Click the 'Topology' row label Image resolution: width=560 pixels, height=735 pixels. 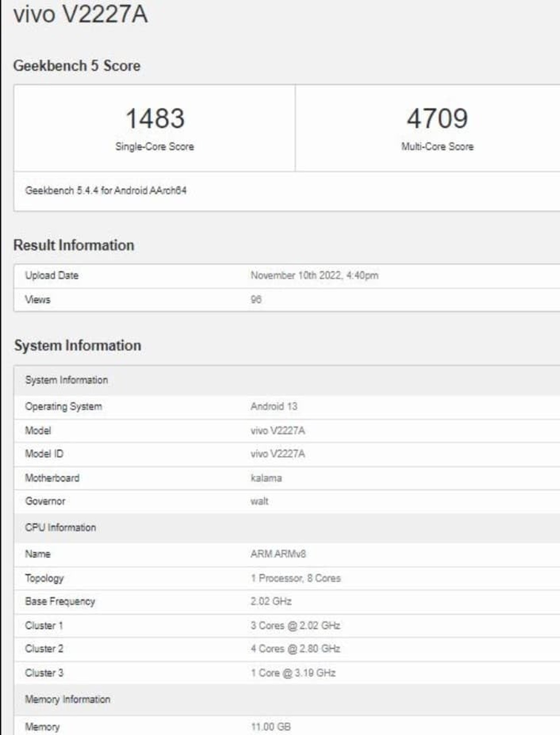(x=44, y=578)
